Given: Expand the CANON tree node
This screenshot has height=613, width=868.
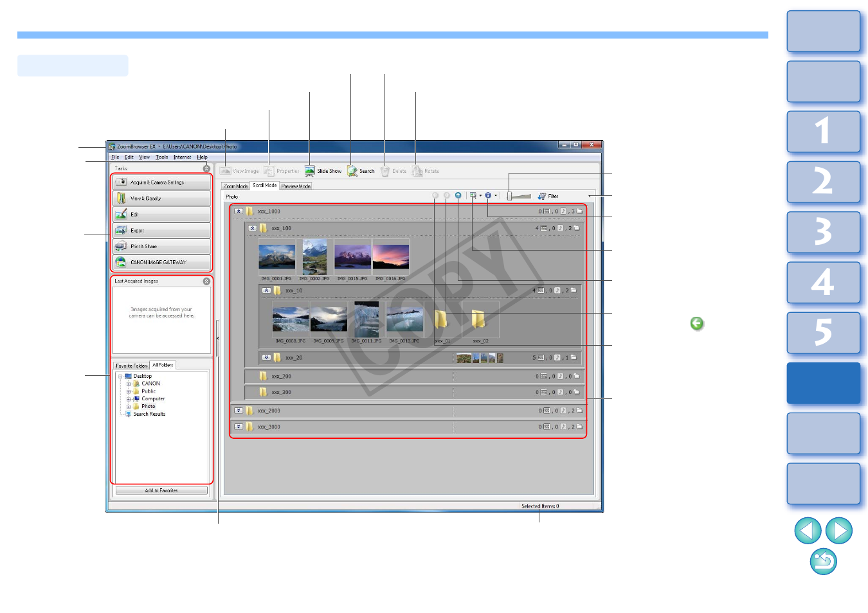Looking at the screenshot, I should pyautogui.click(x=128, y=384).
